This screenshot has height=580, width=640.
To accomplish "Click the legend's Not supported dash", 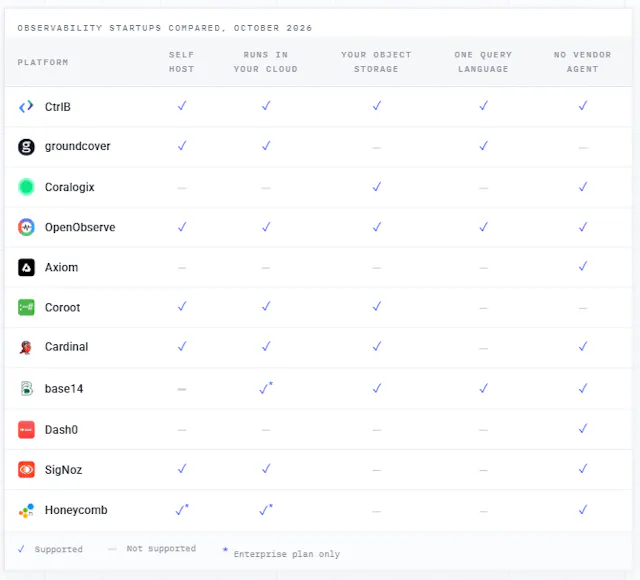I will click(x=112, y=549).
